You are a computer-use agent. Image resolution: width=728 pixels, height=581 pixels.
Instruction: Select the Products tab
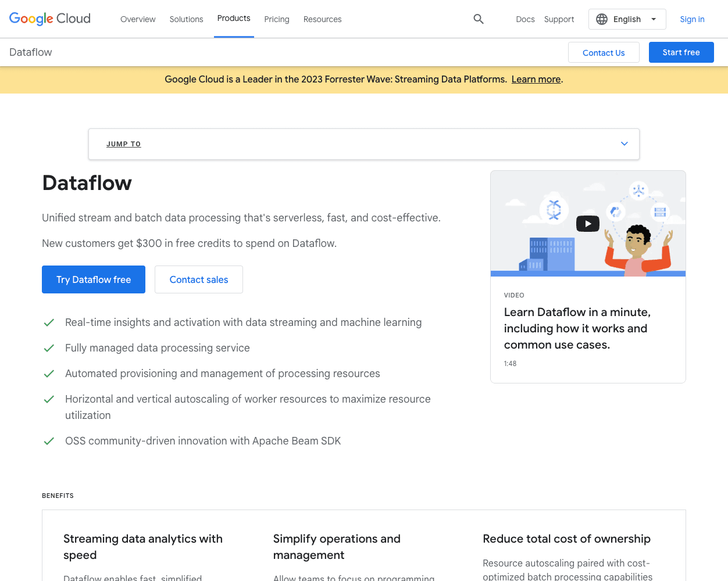coord(234,19)
